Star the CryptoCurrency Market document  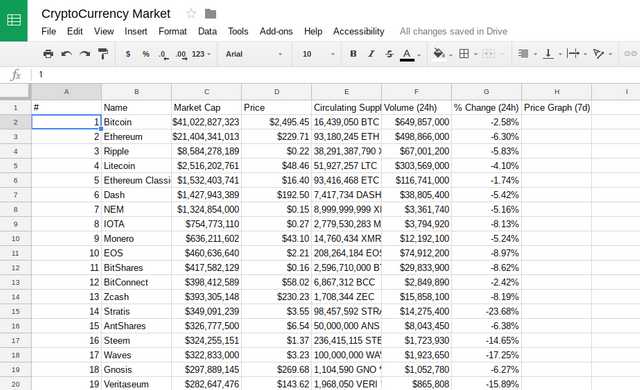point(191,14)
